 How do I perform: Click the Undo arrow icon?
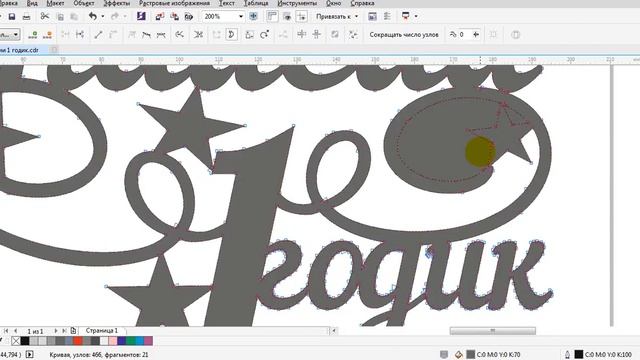93,16
